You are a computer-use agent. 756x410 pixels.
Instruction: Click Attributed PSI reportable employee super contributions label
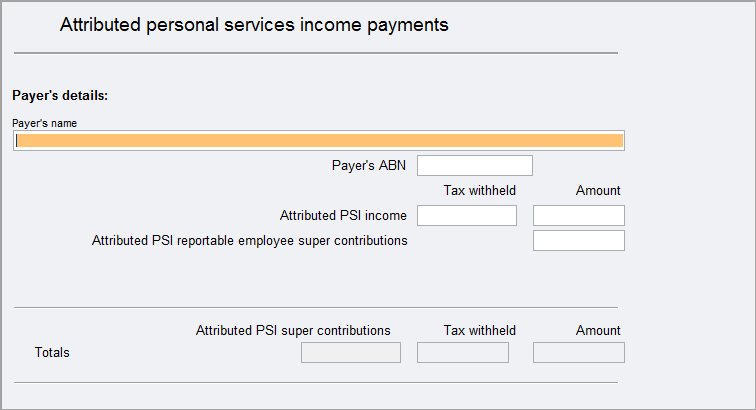point(250,241)
